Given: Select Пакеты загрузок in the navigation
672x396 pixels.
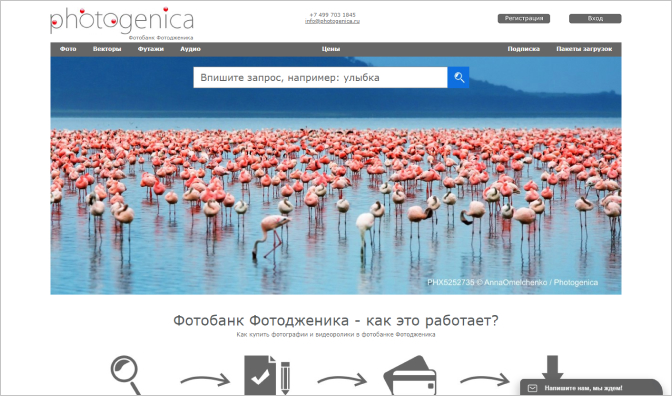Looking at the screenshot, I should coord(584,49).
